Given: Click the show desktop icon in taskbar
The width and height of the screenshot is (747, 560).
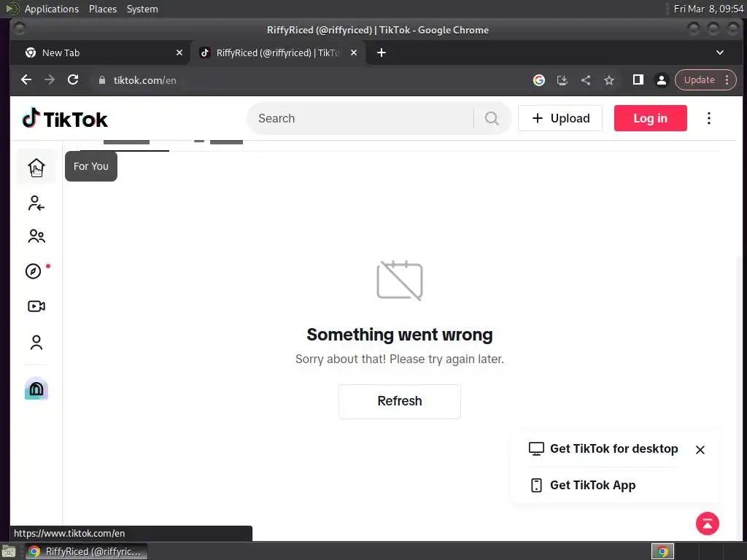Looking at the screenshot, I should pos(8,552).
